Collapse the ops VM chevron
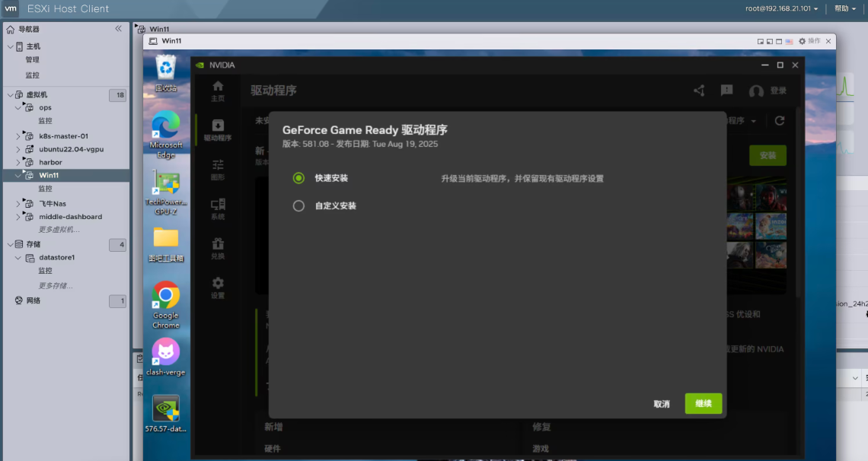Viewport: 868px width, 461px height. pos(18,108)
